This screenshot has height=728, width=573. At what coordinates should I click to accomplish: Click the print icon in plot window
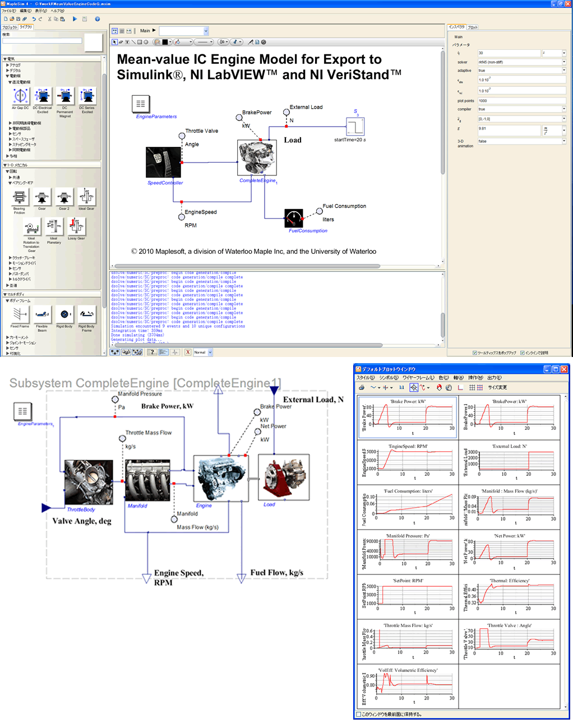362,387
